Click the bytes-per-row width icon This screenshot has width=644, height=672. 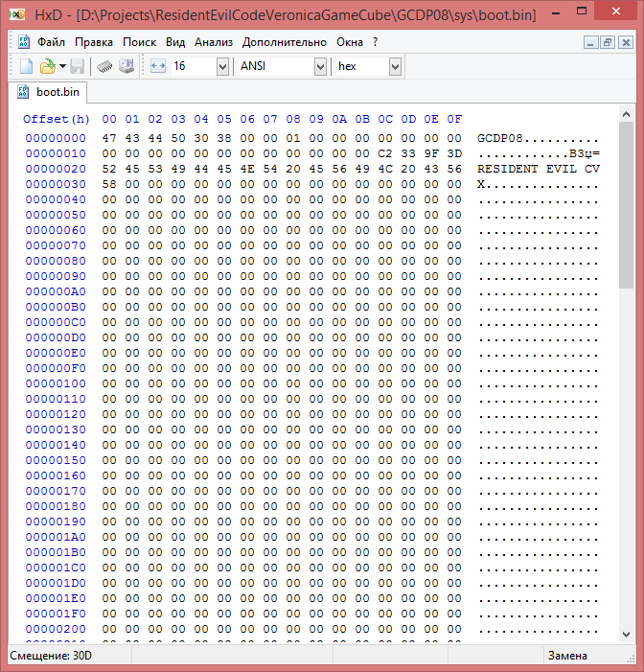tap(158, 66)
